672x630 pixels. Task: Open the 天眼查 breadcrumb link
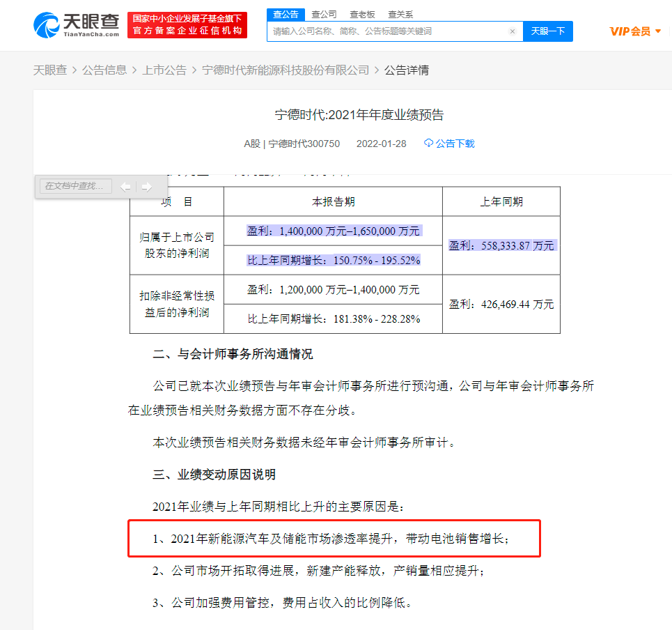50,70
